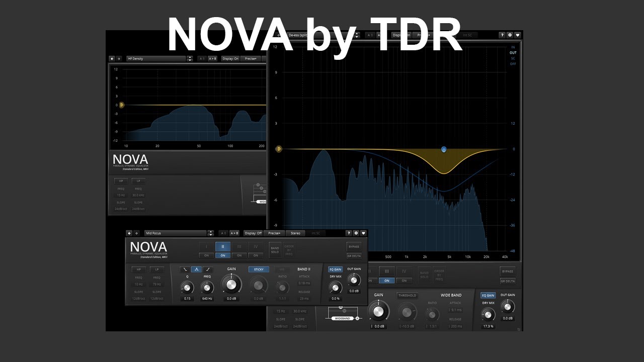
Task: Click yellow gain handle on De-ess graph
Action: (x=279, y=149)
